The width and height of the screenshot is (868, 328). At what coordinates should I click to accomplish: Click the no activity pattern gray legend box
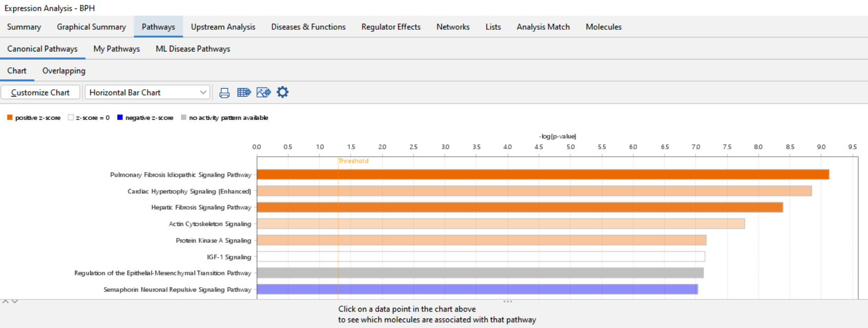tap(184, 117)
